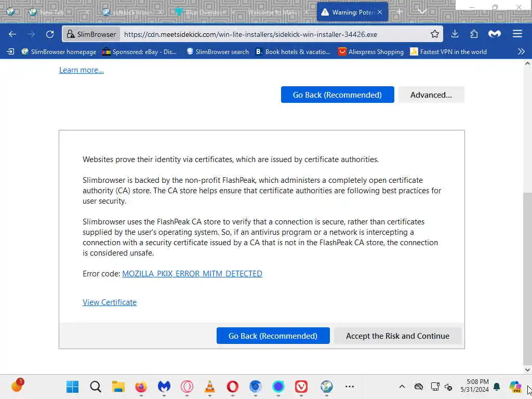Open the downloads panel icon

tap(455, 34)
